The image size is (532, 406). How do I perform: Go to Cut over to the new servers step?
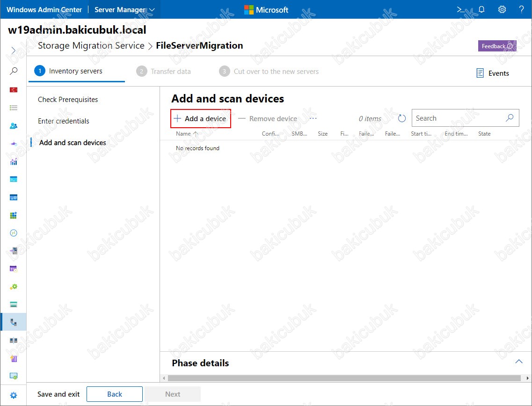click(269, 72)
